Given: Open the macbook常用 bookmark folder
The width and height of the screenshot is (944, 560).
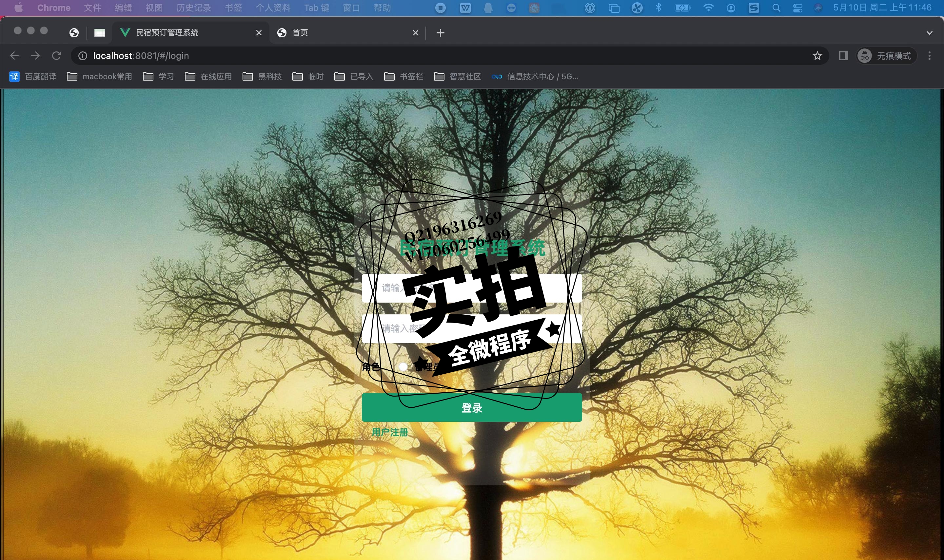Looking at the screenshot, I should tap(99, 77).
